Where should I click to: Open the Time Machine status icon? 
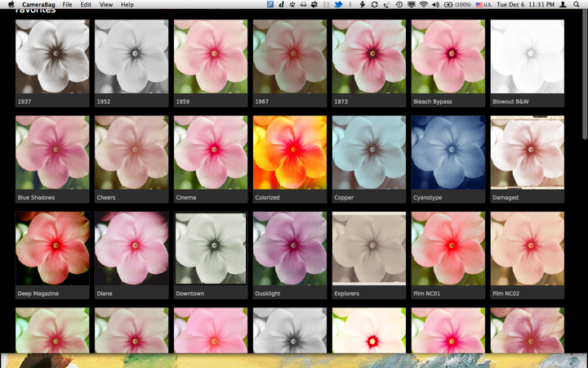tap(399, 5)
